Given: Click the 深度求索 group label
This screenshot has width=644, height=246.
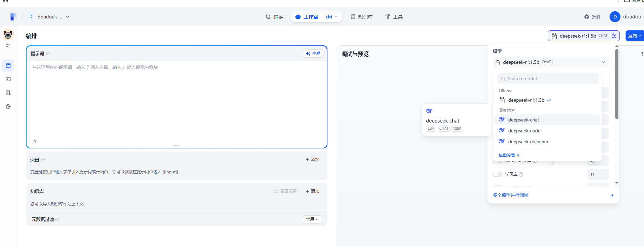Looking at the screenshot, I should tap(507, 111).
